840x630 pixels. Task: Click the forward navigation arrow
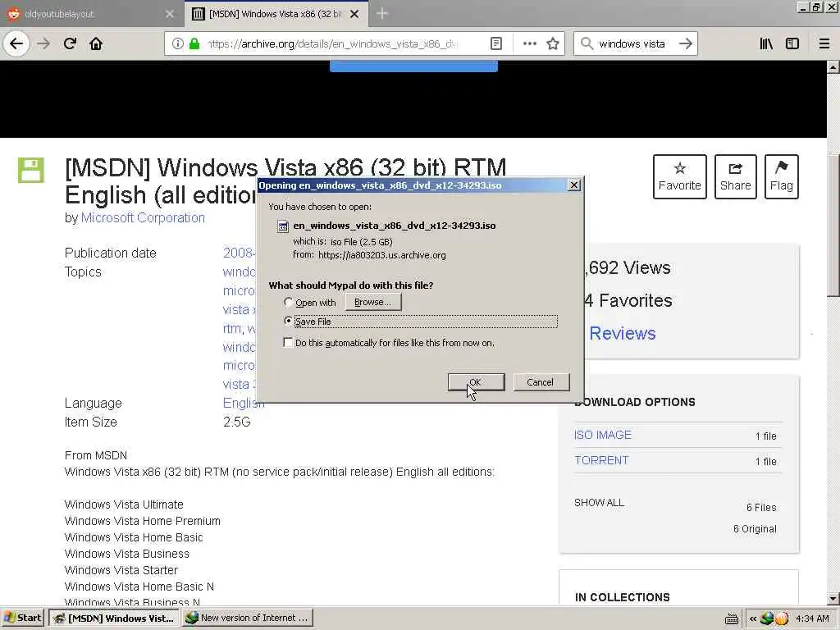[44, 43]
